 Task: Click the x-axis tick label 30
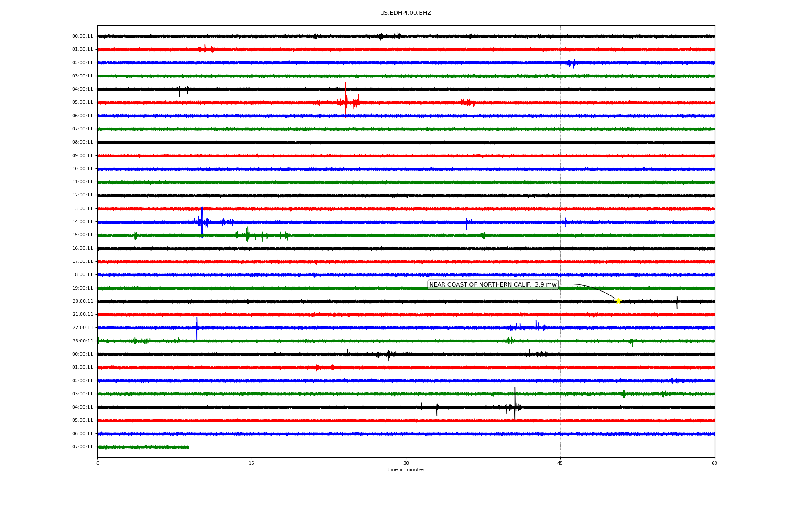(406, 463)
